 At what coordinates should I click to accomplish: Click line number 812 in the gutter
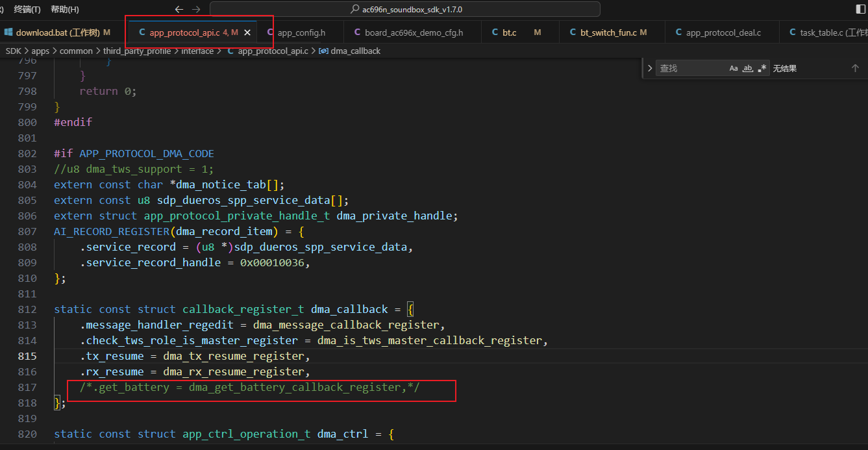(27, 309)
